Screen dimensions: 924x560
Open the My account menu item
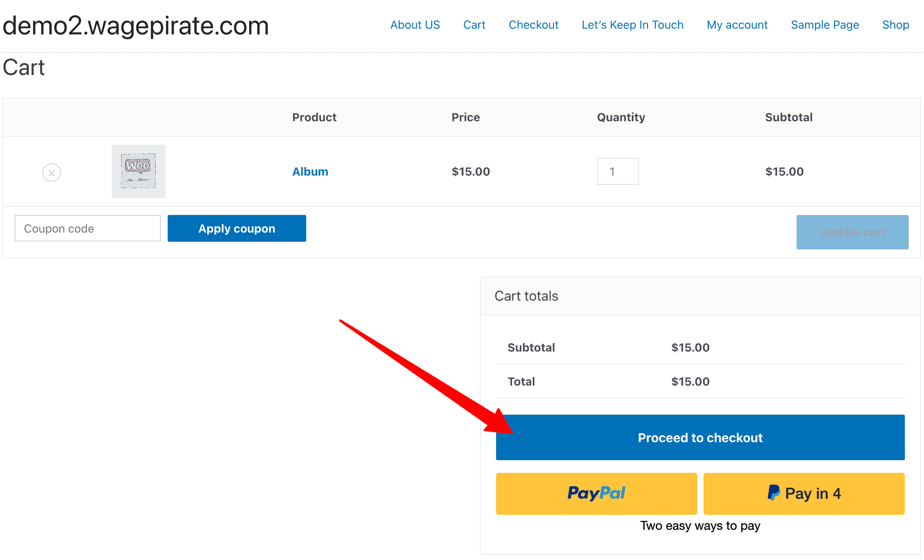pyautogui.click(x=737, y=25)
